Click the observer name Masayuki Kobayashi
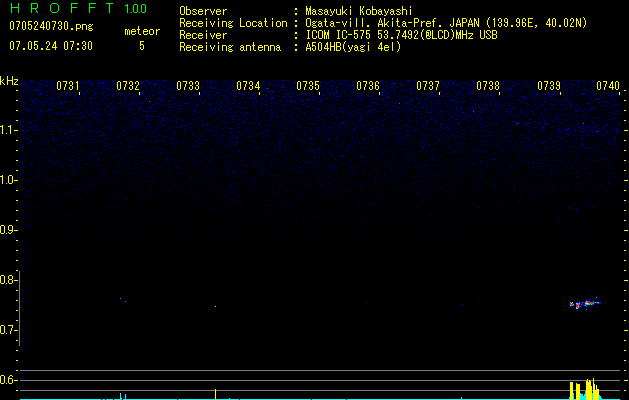 (359, 11)
